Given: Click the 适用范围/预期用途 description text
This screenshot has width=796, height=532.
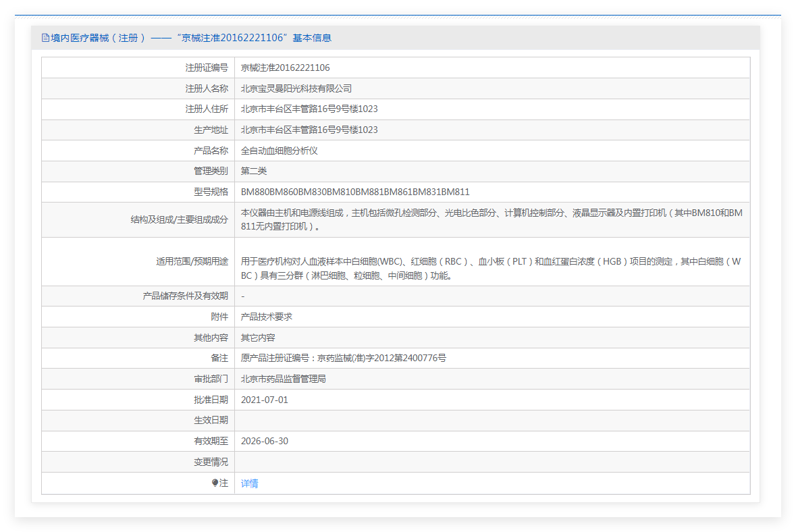Looking at the screenshot, I should tap(492, 268).
